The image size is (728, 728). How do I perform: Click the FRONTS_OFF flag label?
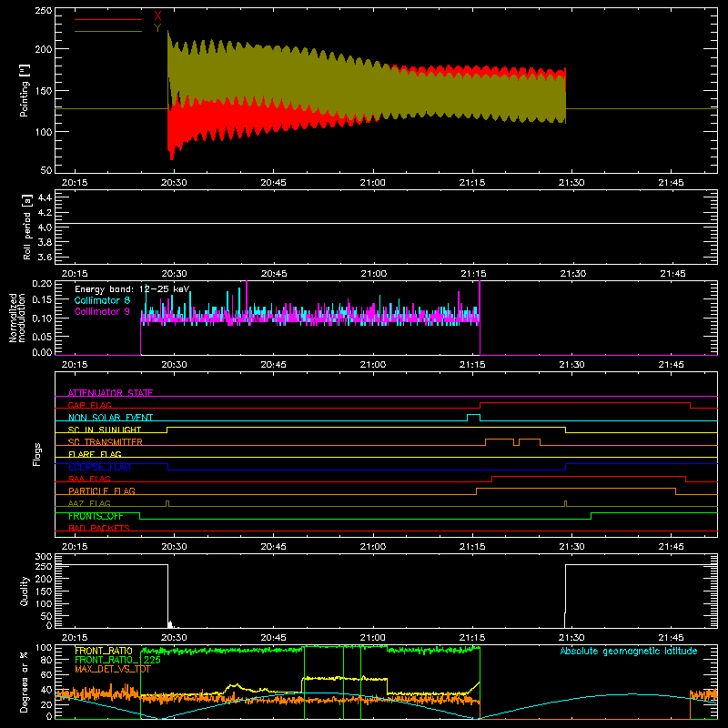[96, 516]
